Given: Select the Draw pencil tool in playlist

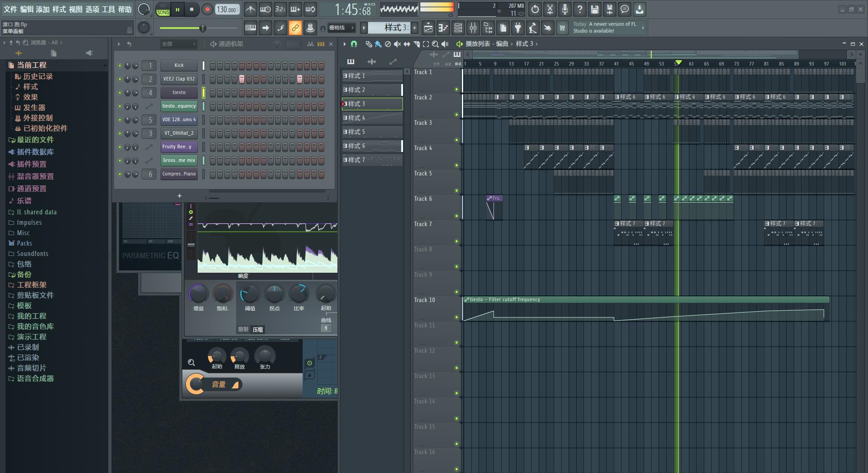Looking at the screenshot, I should pyautogui.click(x=369, y=44).
